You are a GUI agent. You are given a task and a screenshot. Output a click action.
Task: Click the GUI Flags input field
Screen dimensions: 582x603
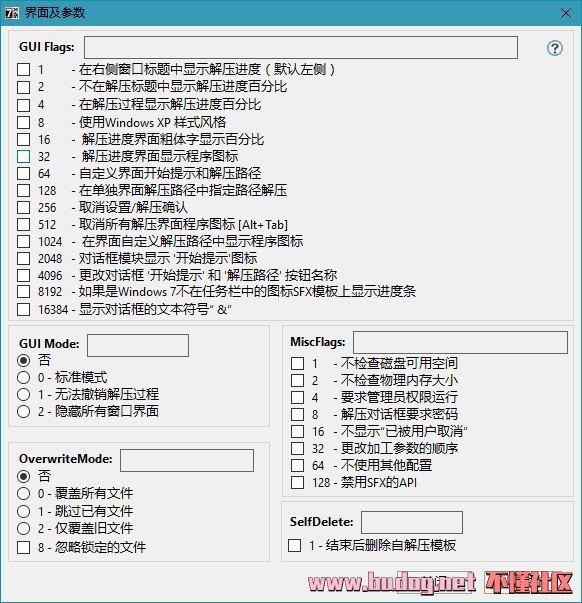tap(301, 48)
